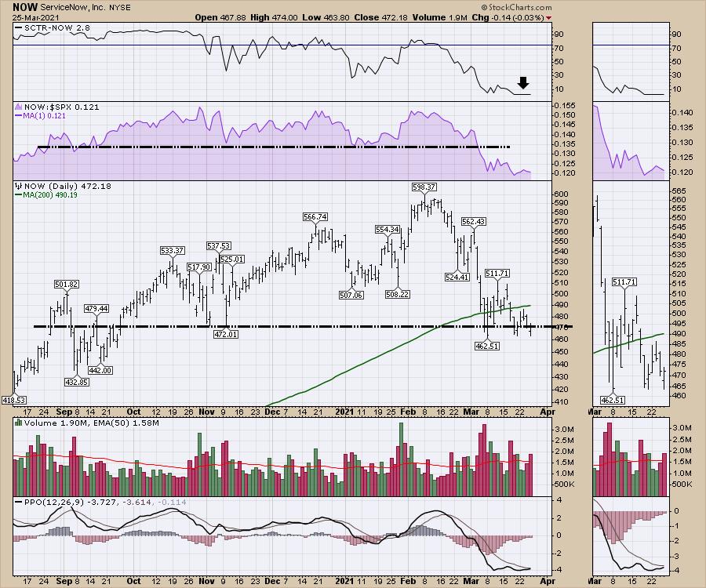
Task: Click the 598.37 peak price label
Action: [x=424, y=187]
